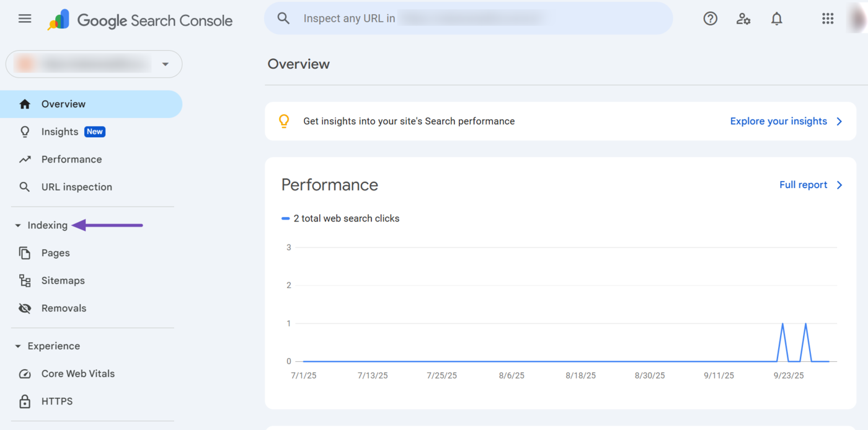The width and height of the screenshot is (868, 430).
Task: Go to the Performance sidebar item
Action: point(71,159)
